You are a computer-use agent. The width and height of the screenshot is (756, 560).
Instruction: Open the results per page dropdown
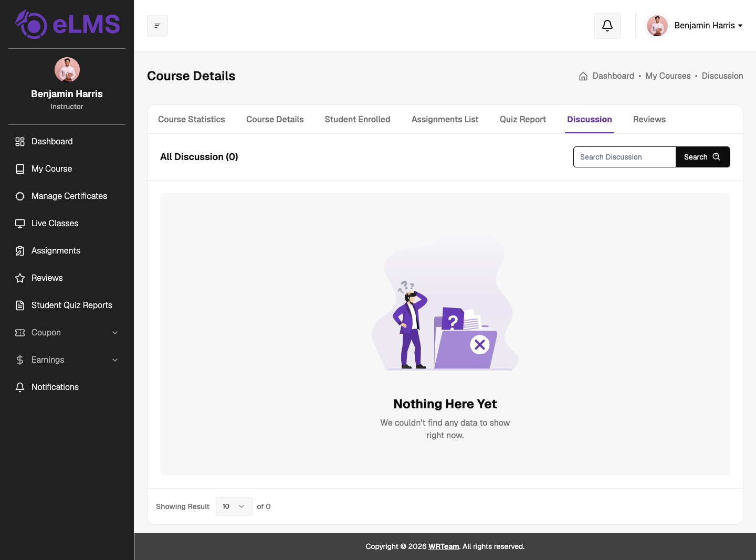pyautogui.click(x=234, y=506)
